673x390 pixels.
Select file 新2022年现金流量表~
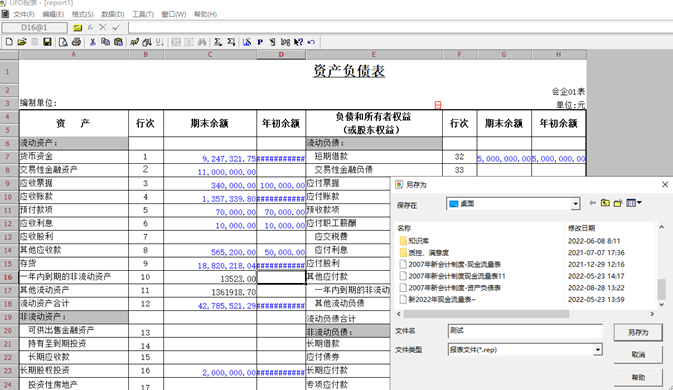(x=438, y=299)
